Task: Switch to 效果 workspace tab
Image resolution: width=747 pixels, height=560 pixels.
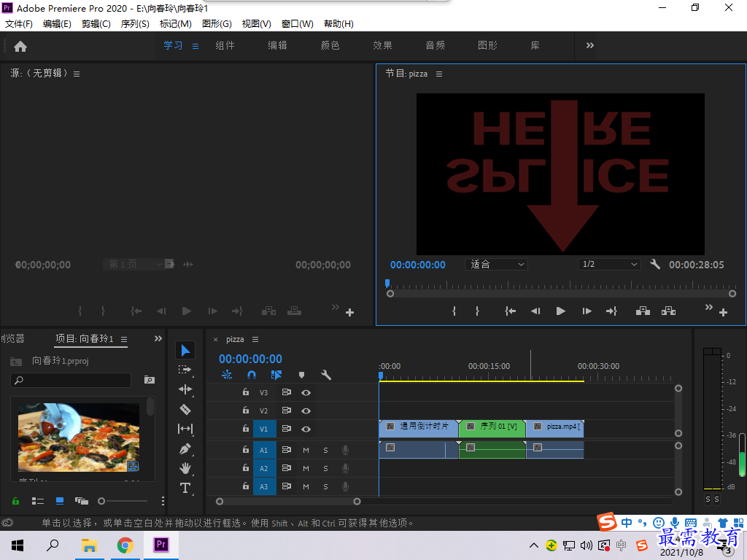Action: (x=382, y=45)
